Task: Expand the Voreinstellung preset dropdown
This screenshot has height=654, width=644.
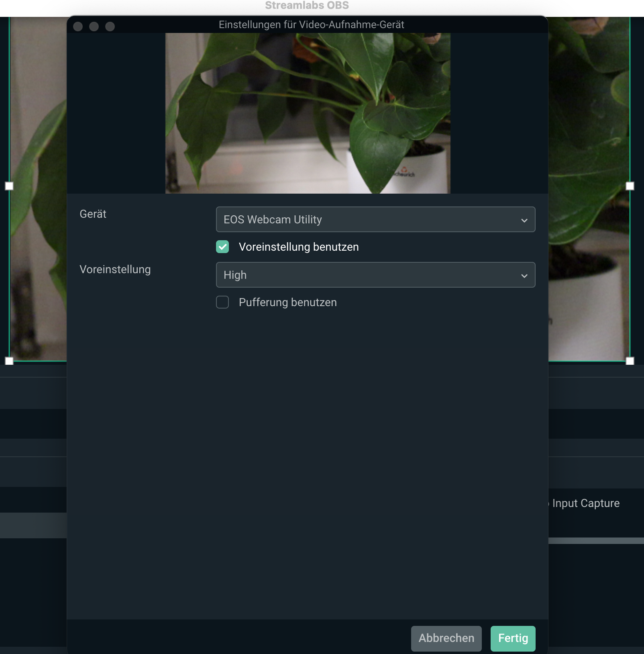Action: pyautogui.click(x=375, y=275)
